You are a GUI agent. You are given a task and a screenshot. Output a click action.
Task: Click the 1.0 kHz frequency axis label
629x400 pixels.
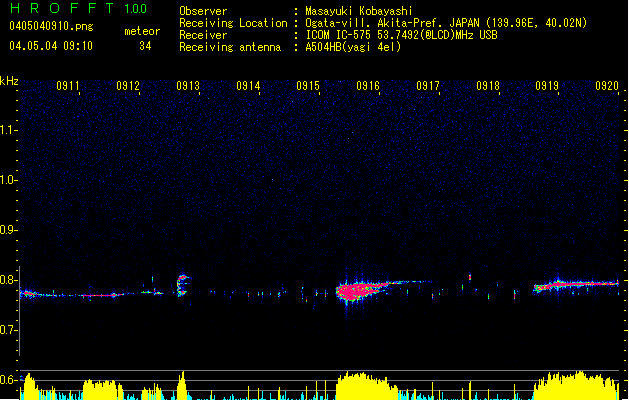coord(8,179)
